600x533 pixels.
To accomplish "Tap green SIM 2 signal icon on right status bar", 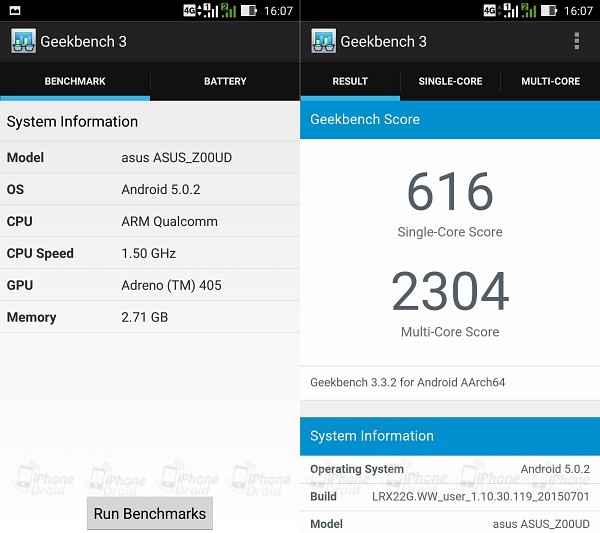I will pyautogui.click(x=528, y=10).
